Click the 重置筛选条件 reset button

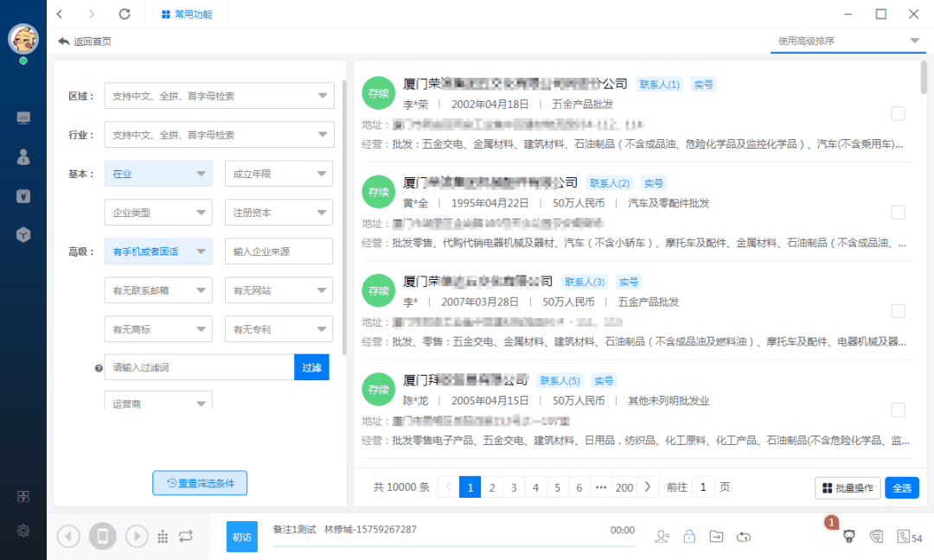pos(200,483)
